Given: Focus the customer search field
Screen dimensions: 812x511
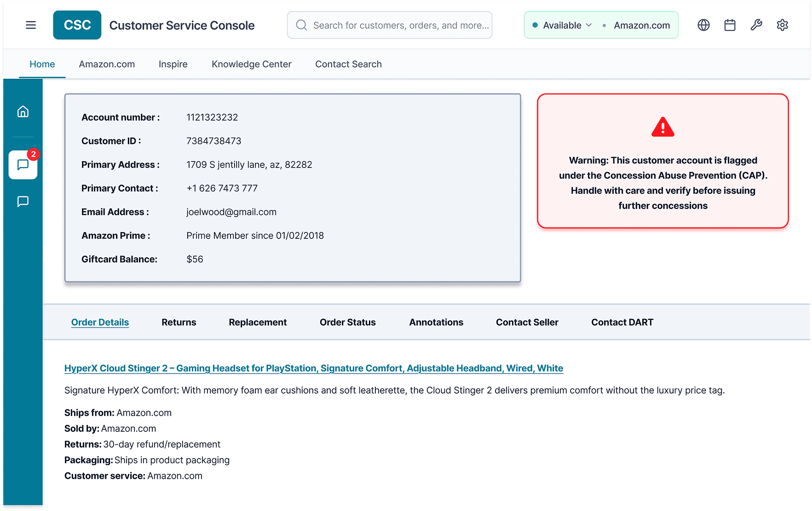Looking at the screenshot, I should (390, 25).
